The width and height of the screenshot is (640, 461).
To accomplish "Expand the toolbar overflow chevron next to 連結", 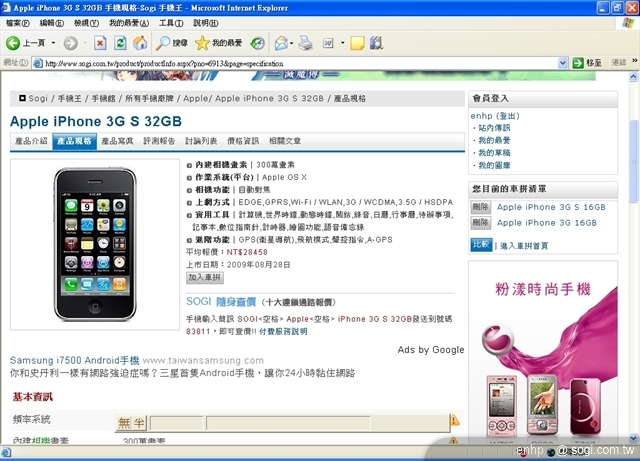I will point(634,61).
